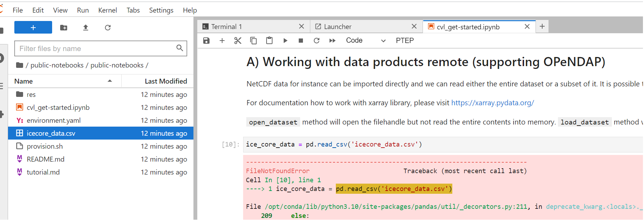Open the Run menu
The width and height of the screenshot is (644, 220).
point(83,10)
